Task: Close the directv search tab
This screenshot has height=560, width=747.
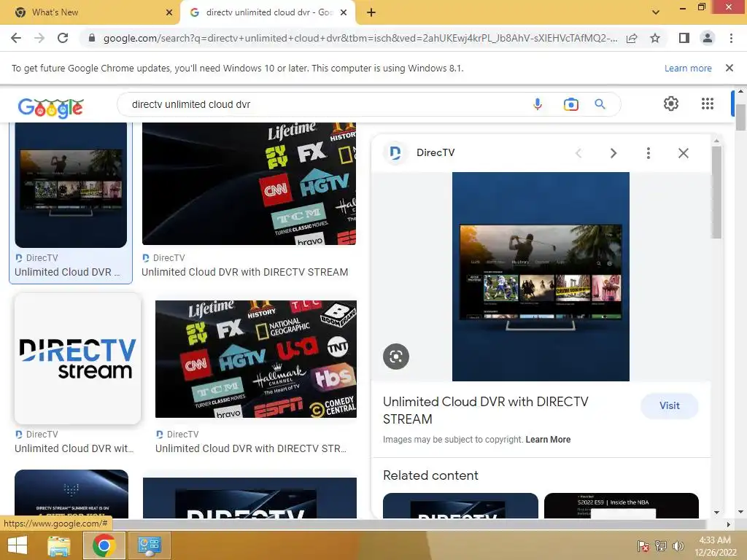Action: (x=344, y=12)
